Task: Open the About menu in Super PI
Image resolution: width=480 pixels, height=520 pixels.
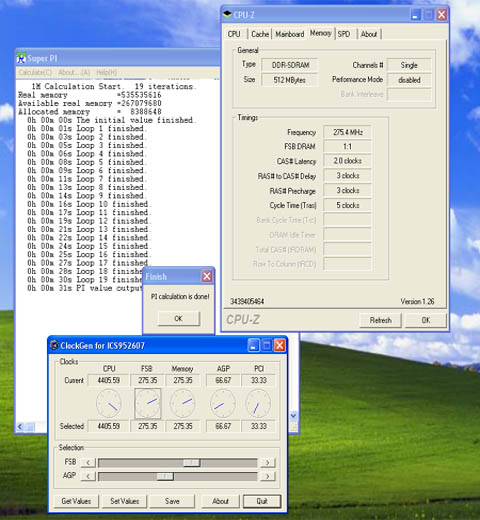Action: click(74, 72)
